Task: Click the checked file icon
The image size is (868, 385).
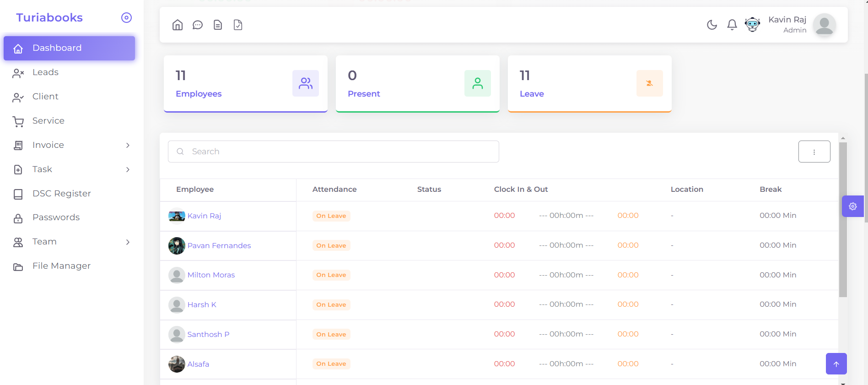Action: point(238,25)
